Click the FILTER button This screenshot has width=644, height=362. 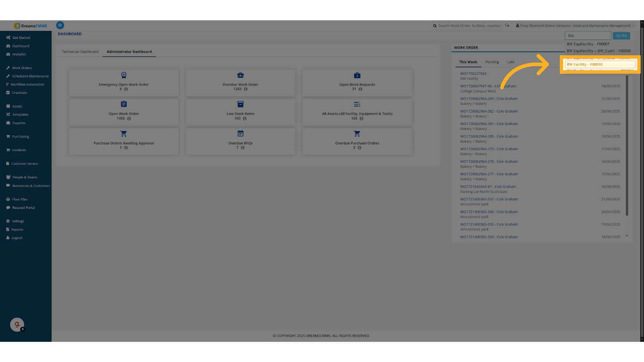621,36
